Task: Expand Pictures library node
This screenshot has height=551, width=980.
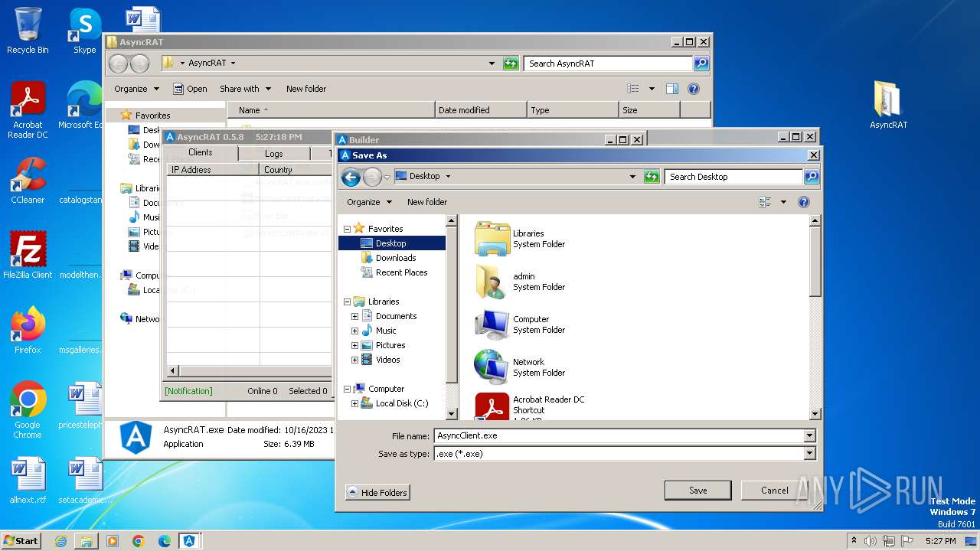Action: coord(354,345)
